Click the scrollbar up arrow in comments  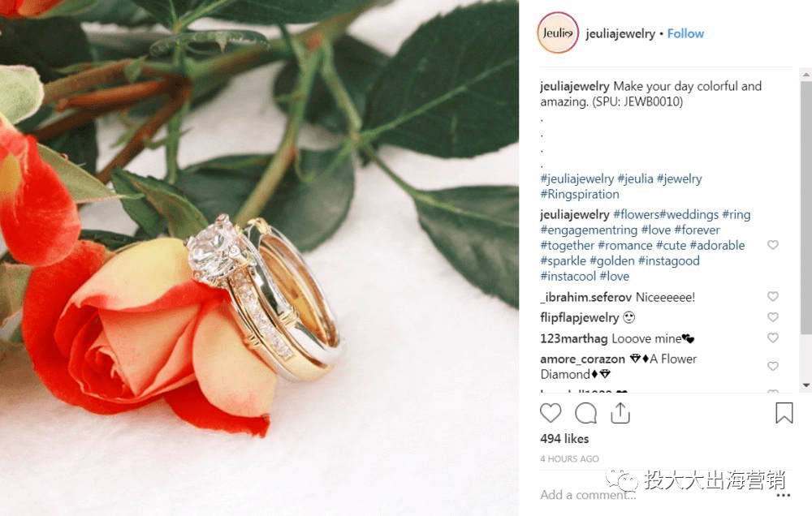point(806,75)
